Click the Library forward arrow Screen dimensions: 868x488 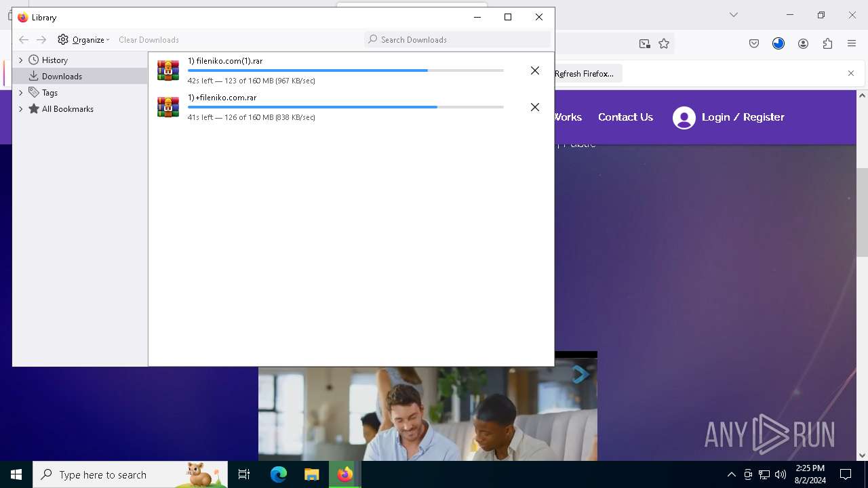pos(41,39)
